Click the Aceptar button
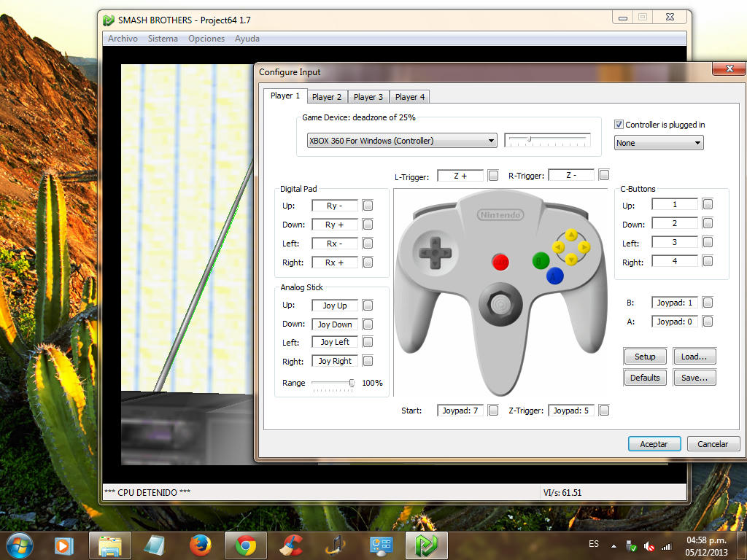 click(654, 444)
